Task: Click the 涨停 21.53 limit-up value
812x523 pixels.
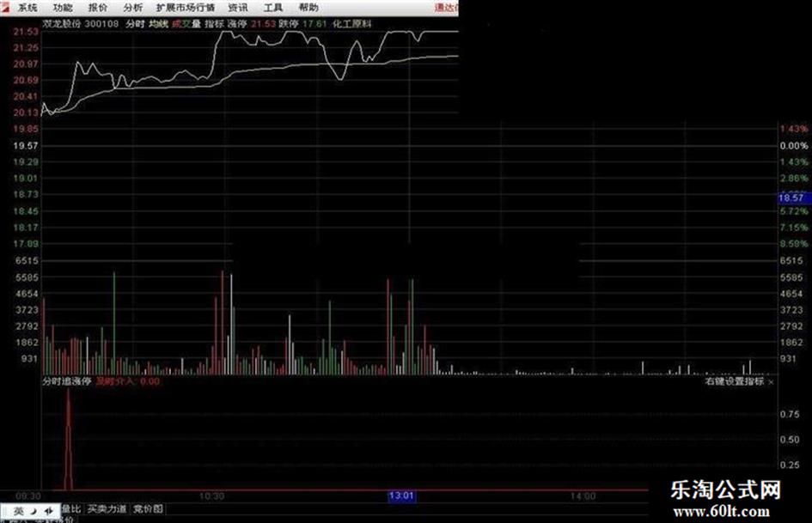Action: tap(253, 24)
